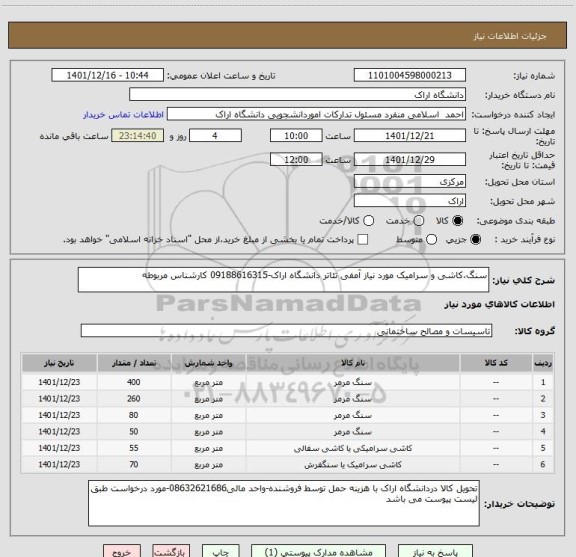Select the متوسط purchase type radio
This screenshot has width=576, height=557.
coord(431,240)
